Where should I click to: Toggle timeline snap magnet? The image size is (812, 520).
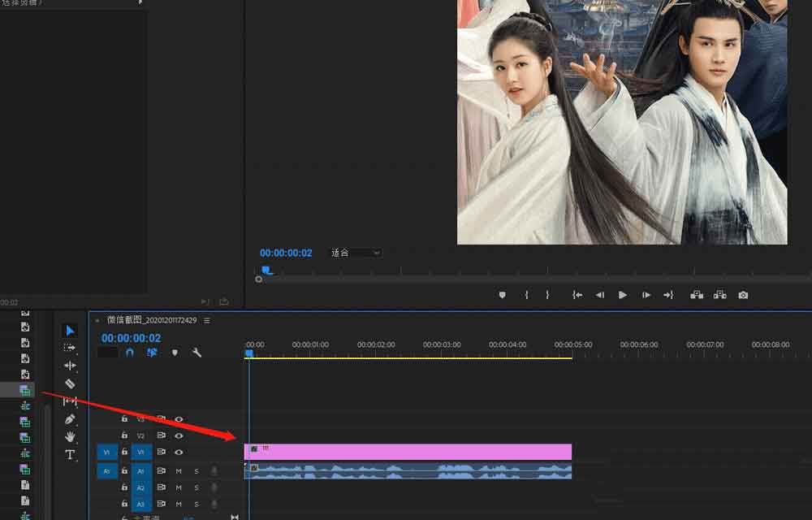129,353
